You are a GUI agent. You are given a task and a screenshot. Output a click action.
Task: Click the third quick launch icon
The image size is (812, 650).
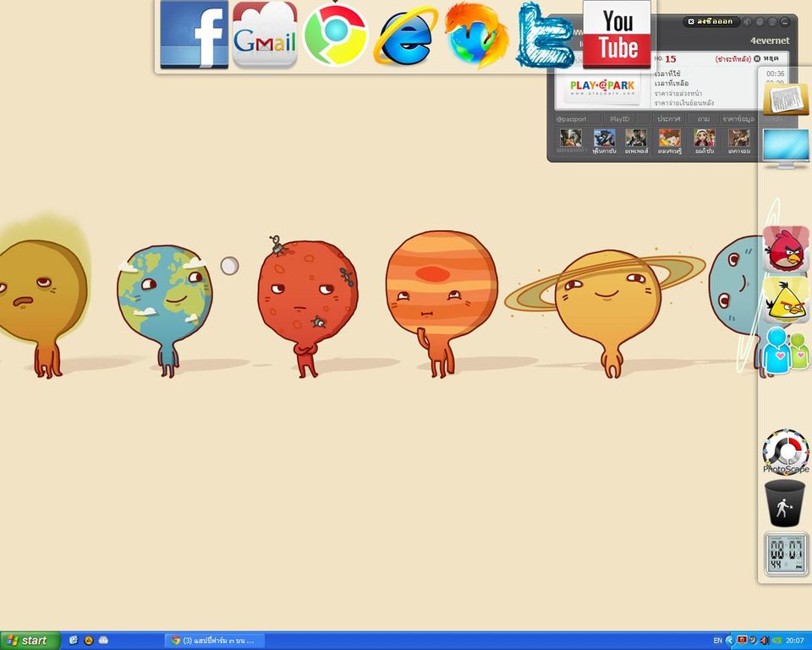[103, 641]
